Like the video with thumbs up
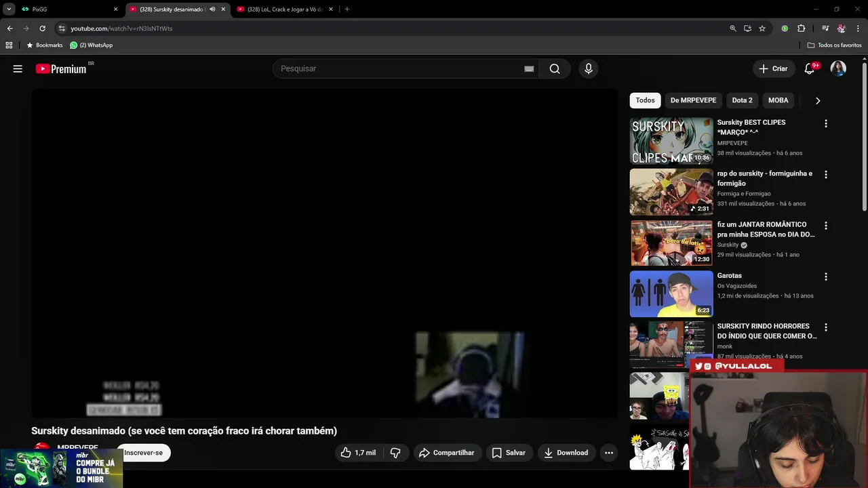The height and width of the screenshot is (488, 868). pos(357,453)
